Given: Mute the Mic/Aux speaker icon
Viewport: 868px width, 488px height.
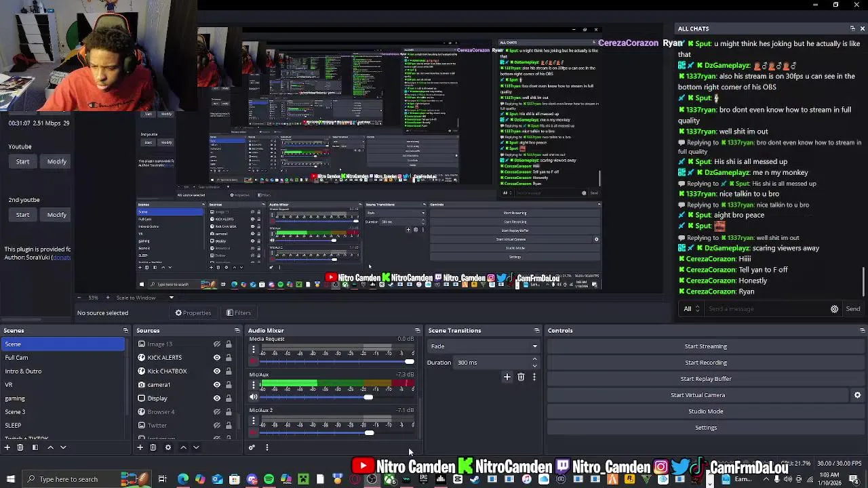Looking at the screenshot, I should click(x=254, y=397).
